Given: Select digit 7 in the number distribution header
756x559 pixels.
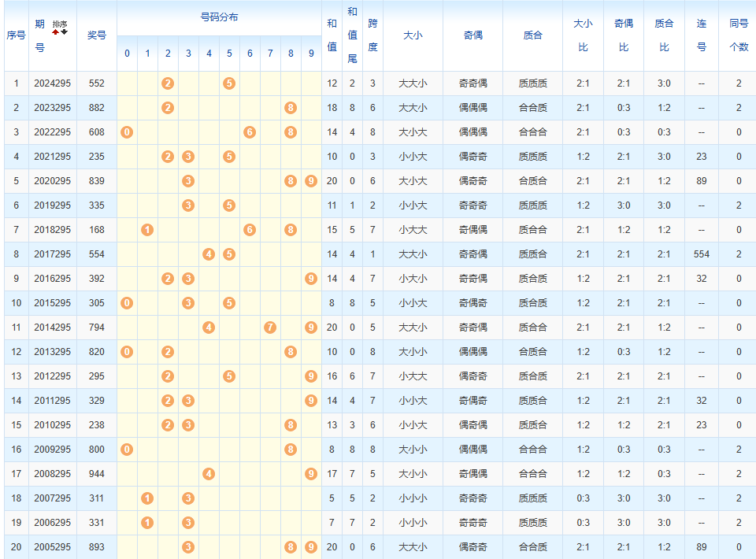Looking at the screenshot, I should 270,54.
